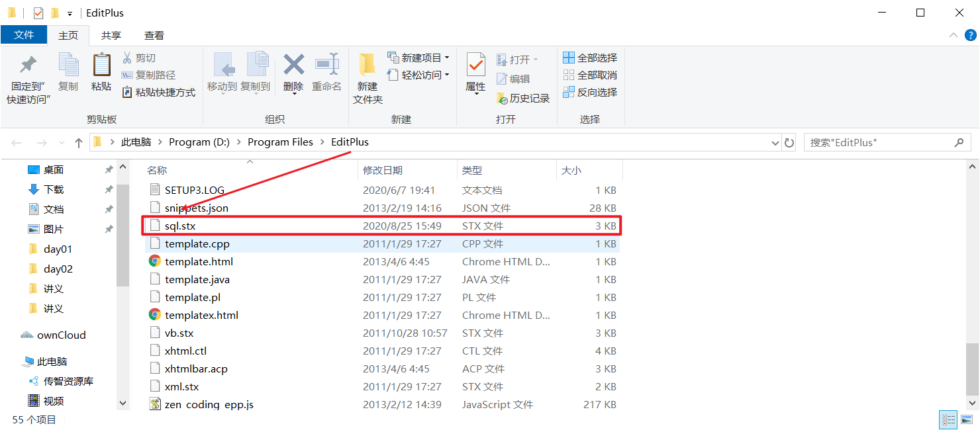Sort by the 修改日期 column header
This screenshot has height=430, width=980.
[383, 170]
